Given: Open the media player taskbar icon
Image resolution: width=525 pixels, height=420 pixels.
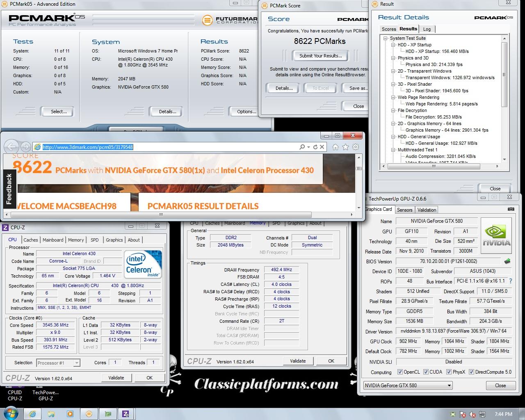Looking at the screenshot, I should click(70, 414).
